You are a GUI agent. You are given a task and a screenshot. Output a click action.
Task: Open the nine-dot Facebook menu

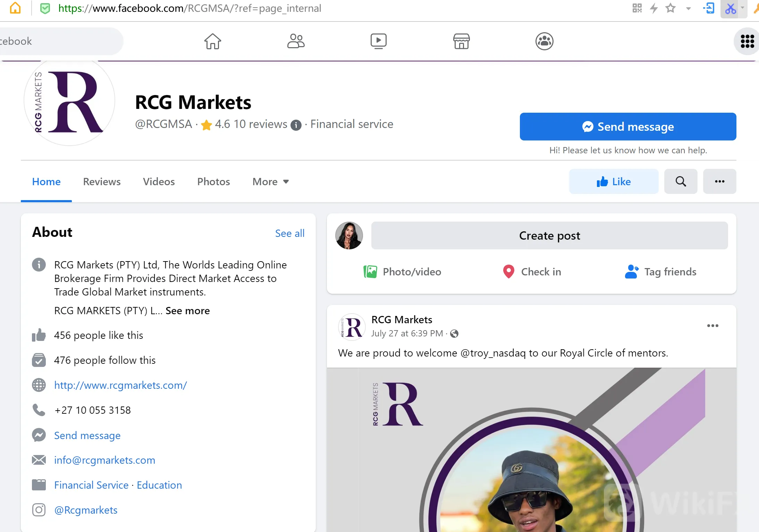747,41
